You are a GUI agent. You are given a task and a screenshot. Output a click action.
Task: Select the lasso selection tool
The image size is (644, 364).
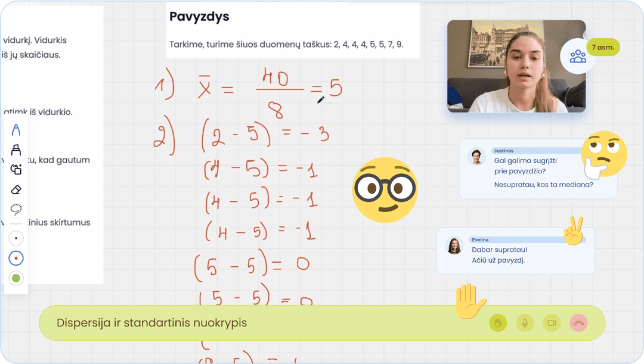pyautogui.click(x=16, y=210)
